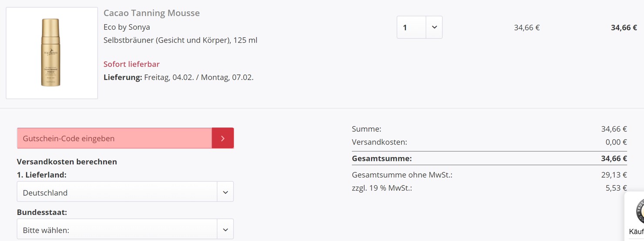Click the Eco by Sonya brand name

coord(127,27)
